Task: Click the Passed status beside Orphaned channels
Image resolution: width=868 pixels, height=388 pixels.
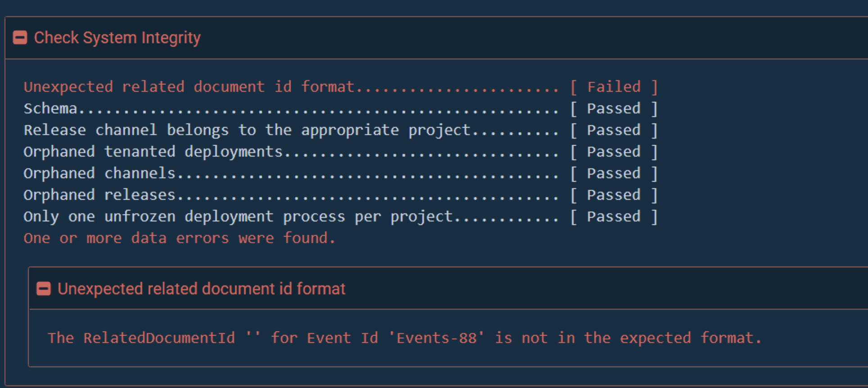Action: pos(613,173)
